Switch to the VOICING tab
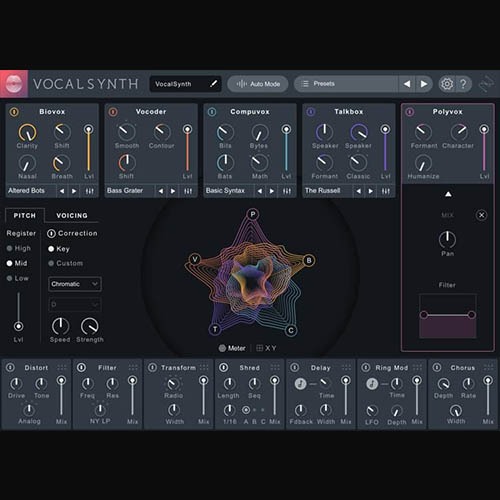 72,216
